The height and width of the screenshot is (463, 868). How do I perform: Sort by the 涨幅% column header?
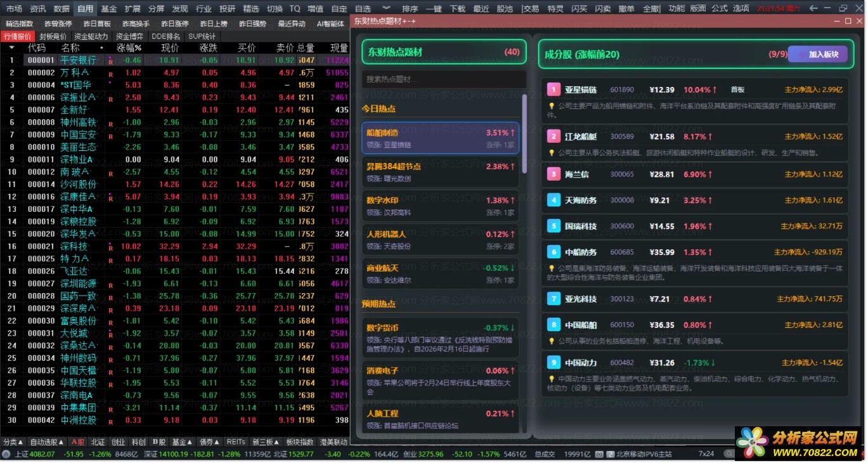pos(129,48)
